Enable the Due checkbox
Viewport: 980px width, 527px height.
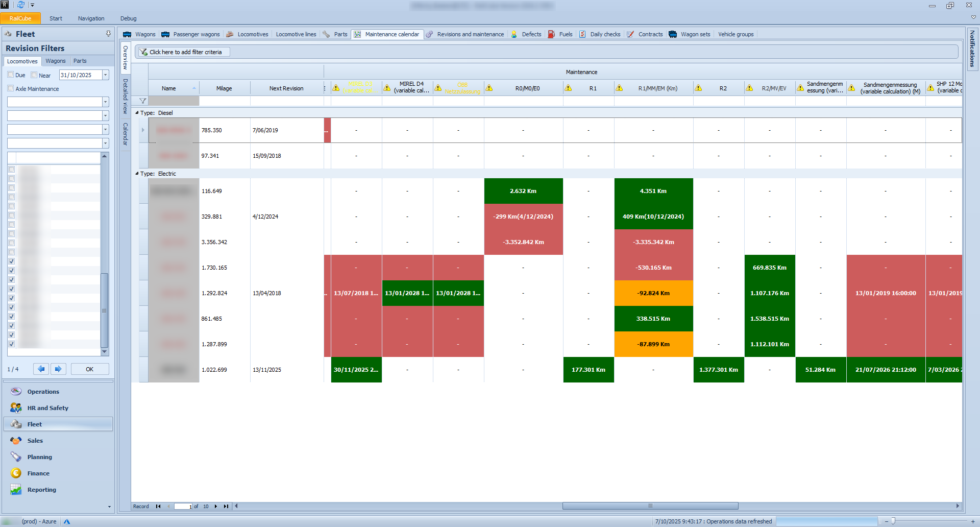click(11, 75)
